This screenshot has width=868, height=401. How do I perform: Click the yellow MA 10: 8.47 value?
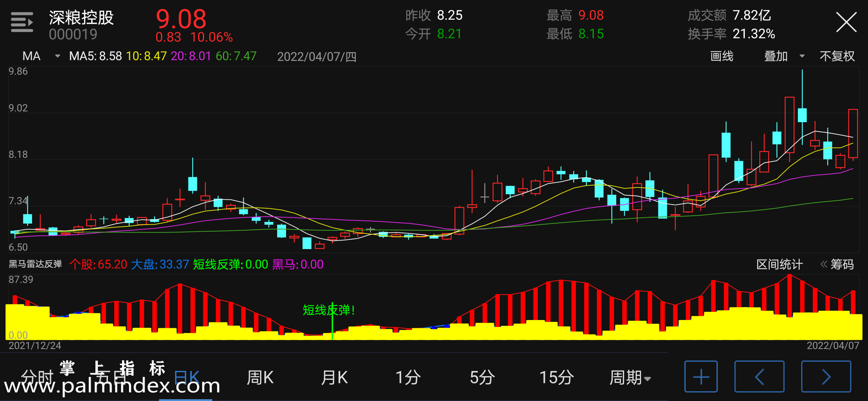146,56
